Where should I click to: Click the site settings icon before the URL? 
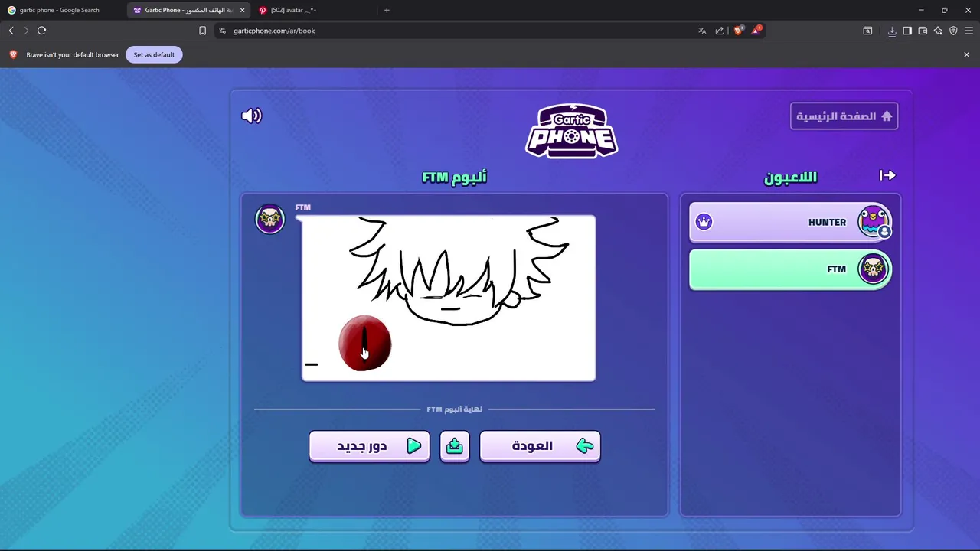[x=222, y=31]
